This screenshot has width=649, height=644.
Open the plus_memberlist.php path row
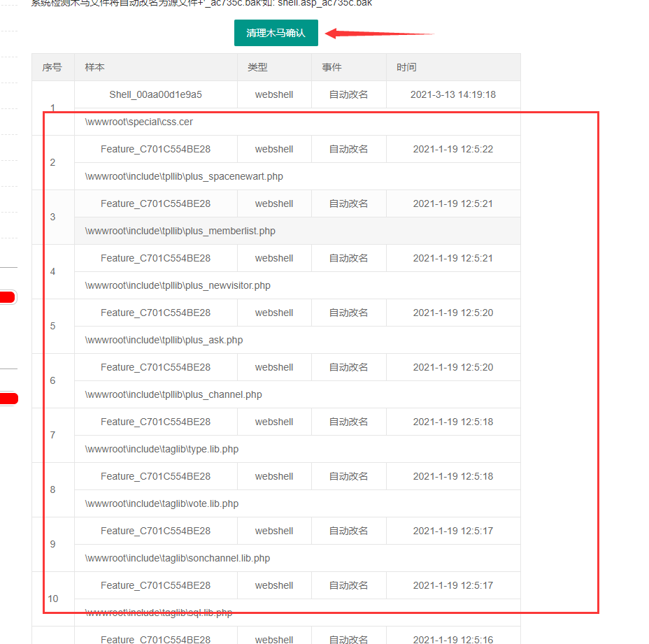[x=180, y=231]
